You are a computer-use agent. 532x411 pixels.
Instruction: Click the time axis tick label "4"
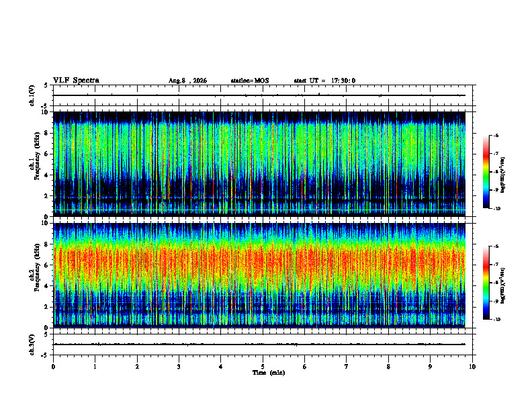click(x=220, y=367)
